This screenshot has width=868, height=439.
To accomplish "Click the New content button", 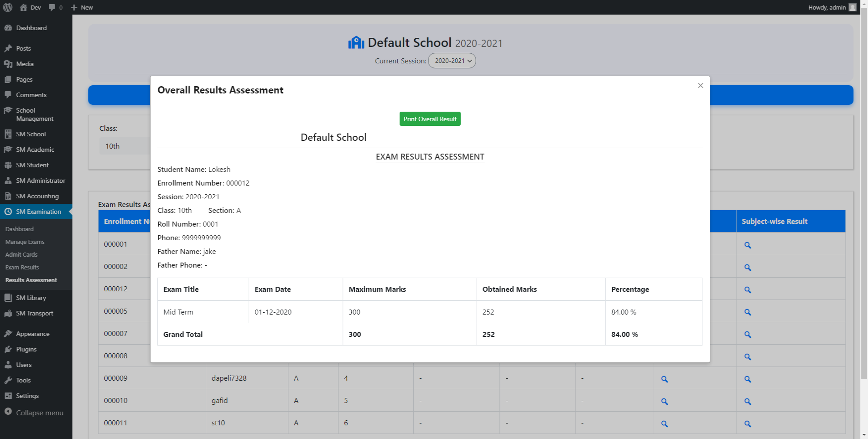I will click(82, 7).
